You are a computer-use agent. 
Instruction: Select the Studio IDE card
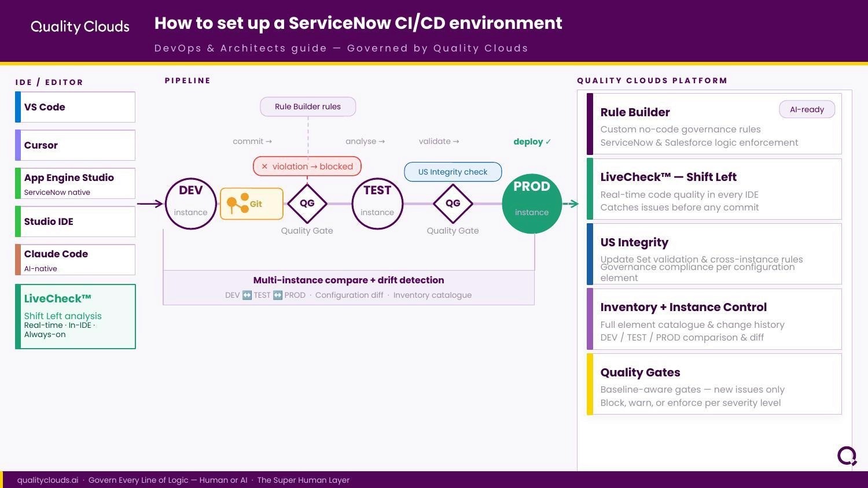(75, 221)
